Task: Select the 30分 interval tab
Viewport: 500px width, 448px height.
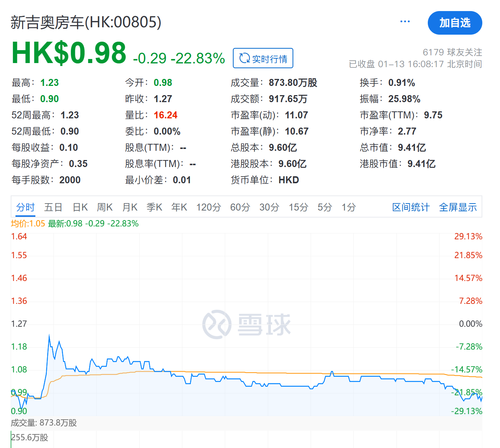Action: pos(269,207)
